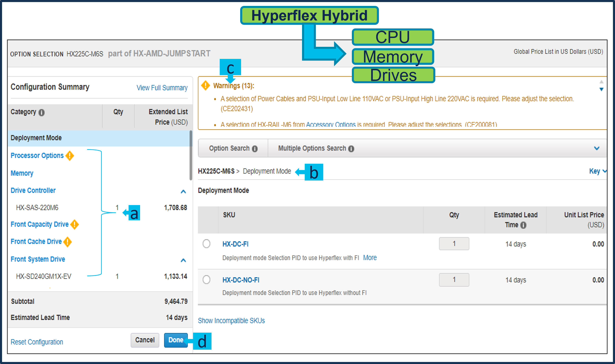Viewport: 615px width, 364px height.
Task: Click the Category info icon
Action: click(41, 113)
